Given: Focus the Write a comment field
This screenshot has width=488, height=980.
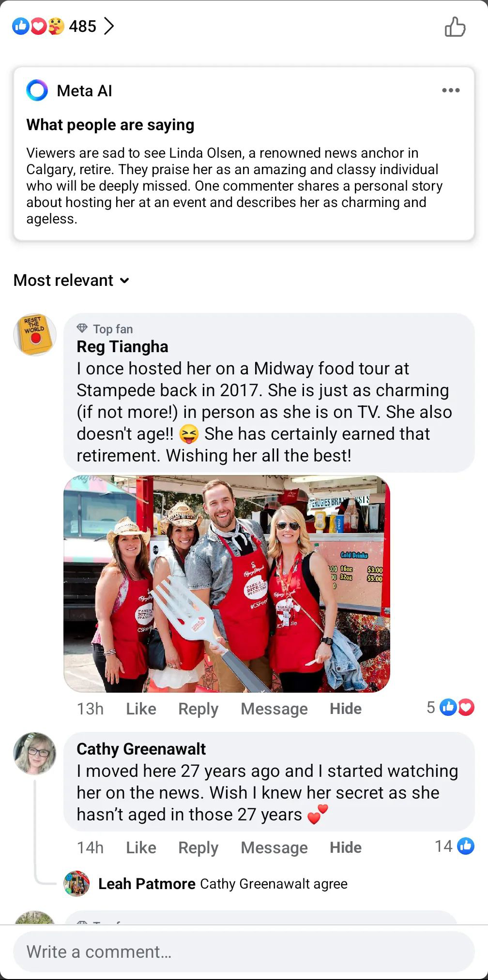Looking at the screenshot, I should (244, 951).
